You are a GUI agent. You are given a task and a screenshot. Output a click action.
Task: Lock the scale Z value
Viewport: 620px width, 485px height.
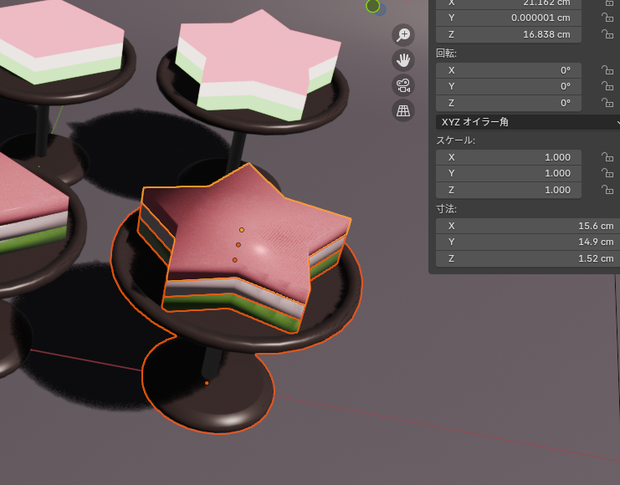pyautogui.click(x=607, y=190)
